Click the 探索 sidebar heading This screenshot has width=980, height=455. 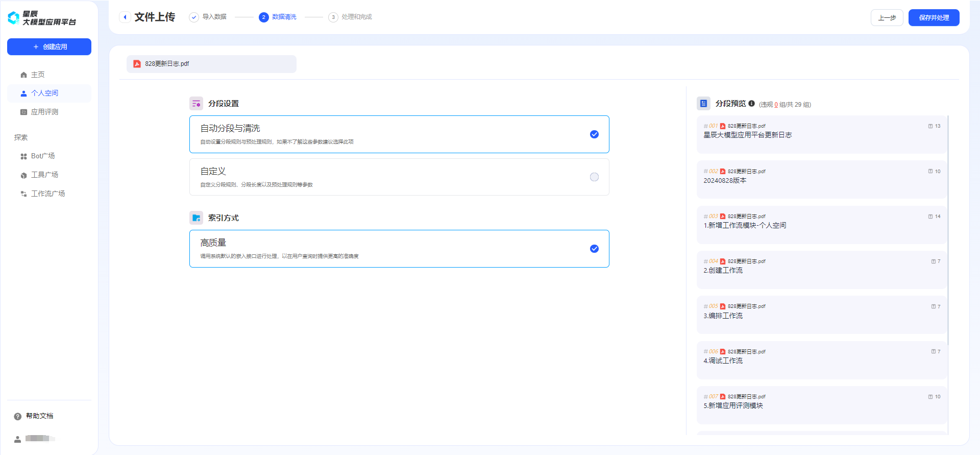tap(21, 137)
